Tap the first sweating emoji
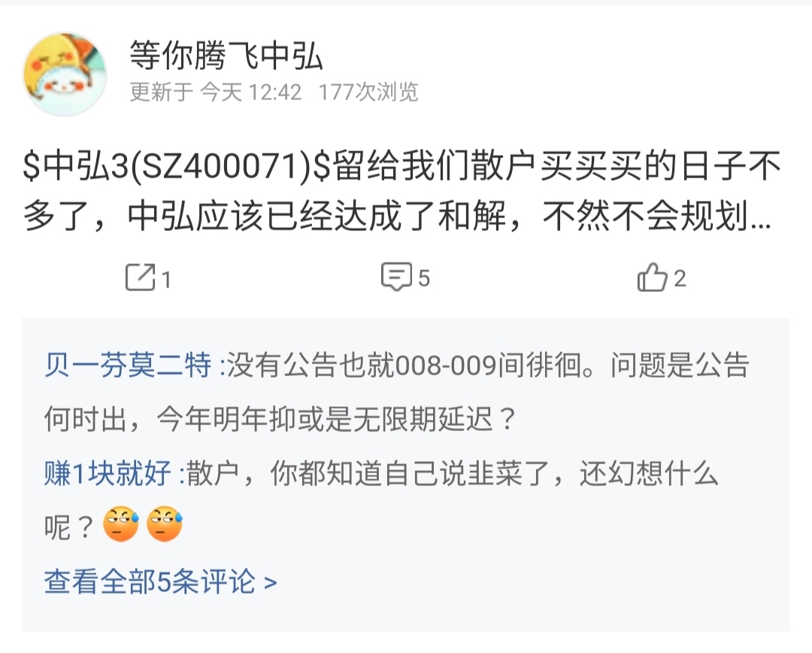This screenshot has width=812, height=653. point(120,524)
